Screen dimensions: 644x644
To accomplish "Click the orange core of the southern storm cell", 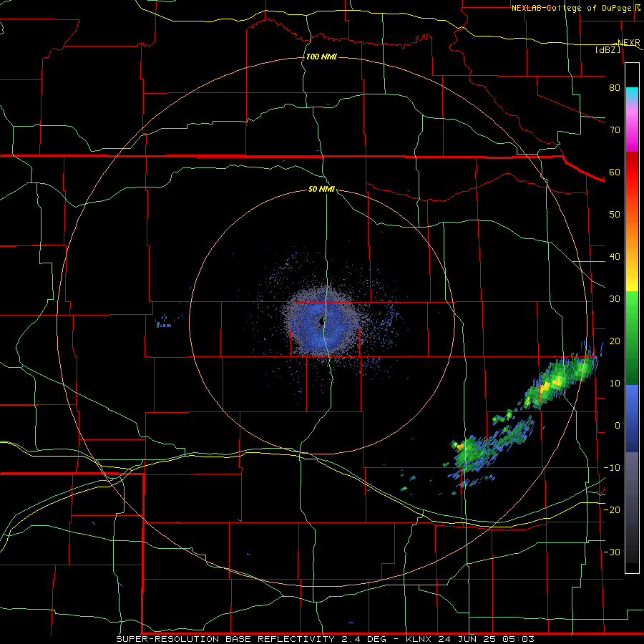I will click(459, 446).
